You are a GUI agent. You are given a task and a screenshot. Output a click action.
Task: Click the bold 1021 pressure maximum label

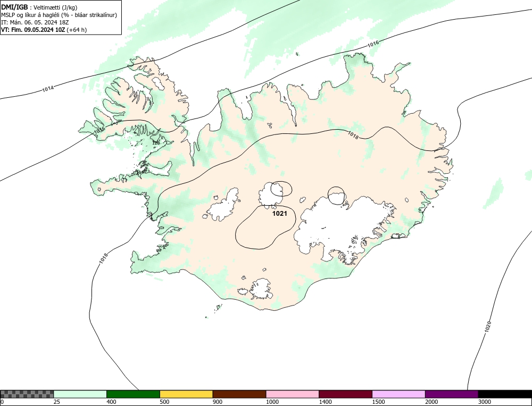click(280, 214)
